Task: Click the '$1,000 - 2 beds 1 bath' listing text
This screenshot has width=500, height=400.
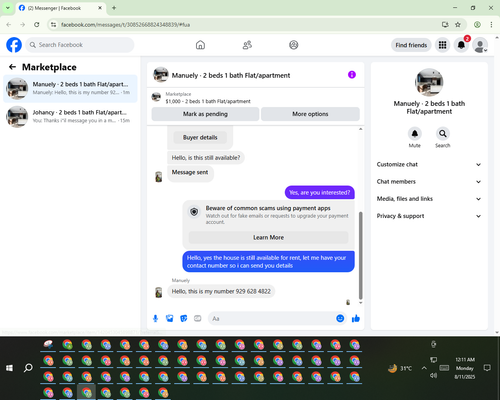Action: (208, 101)
